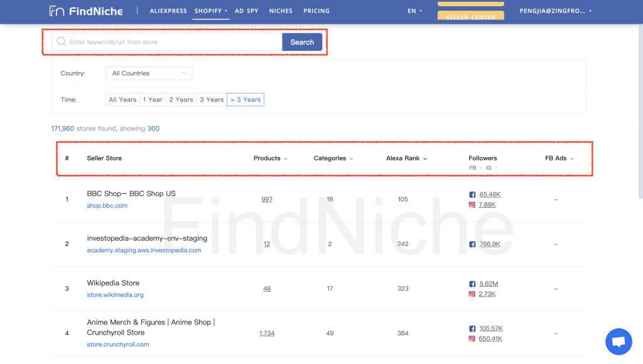Click Facebook icon in BBC Shop row
643x364 pixels.
(x=472, y=195)
